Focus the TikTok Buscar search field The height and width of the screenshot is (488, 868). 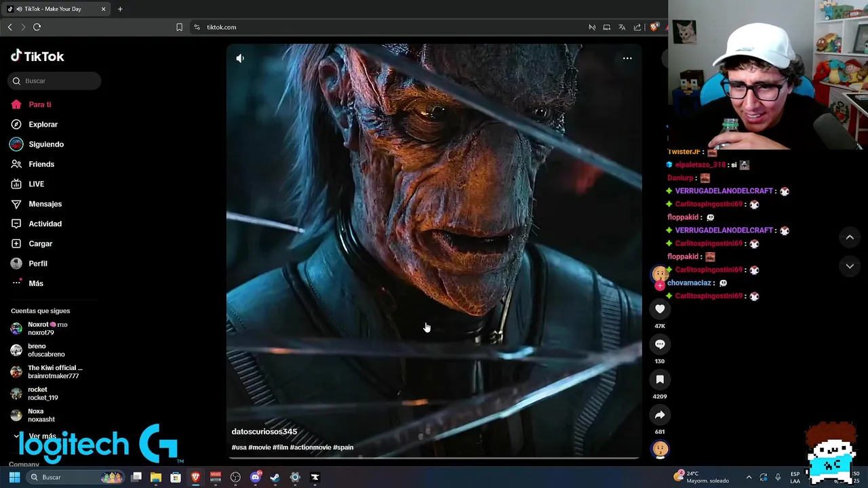(x=55, y=81)
